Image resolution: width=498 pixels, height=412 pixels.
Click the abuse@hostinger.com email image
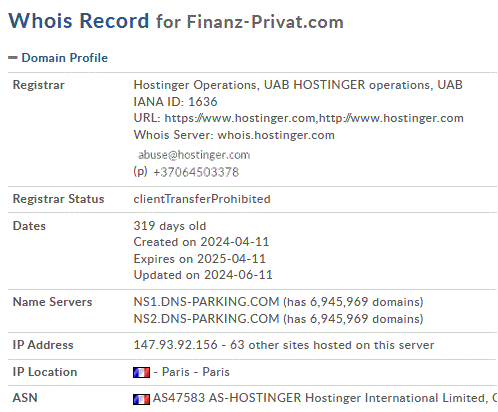[194, 155]
